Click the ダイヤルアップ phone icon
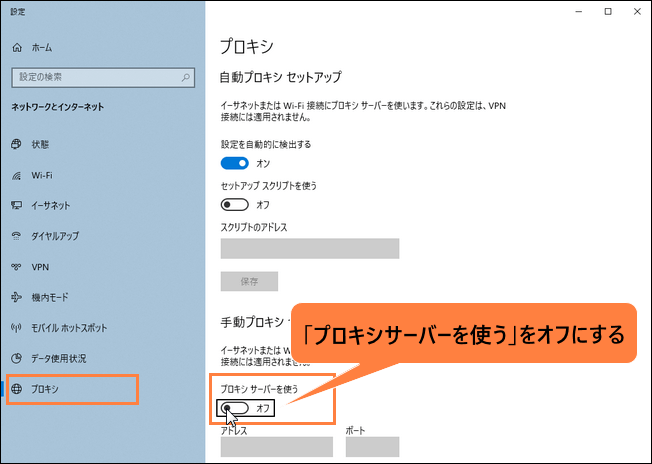 coord(16,236)
